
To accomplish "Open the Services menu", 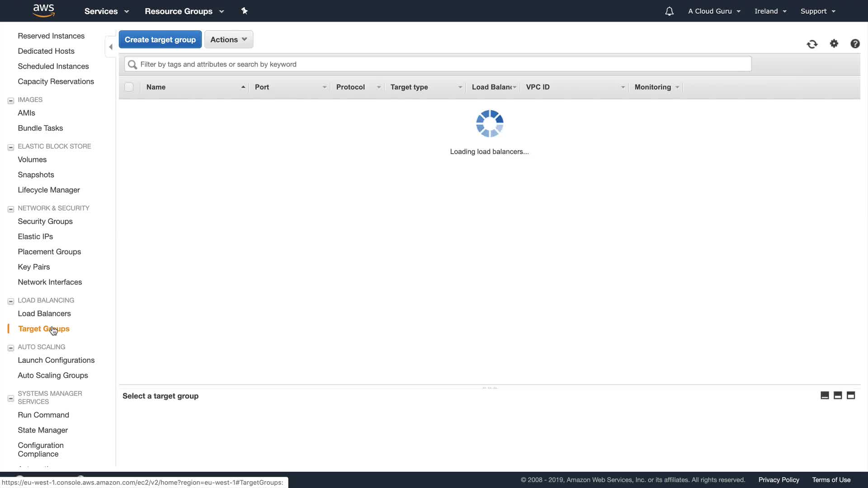I will coord(107,11).
